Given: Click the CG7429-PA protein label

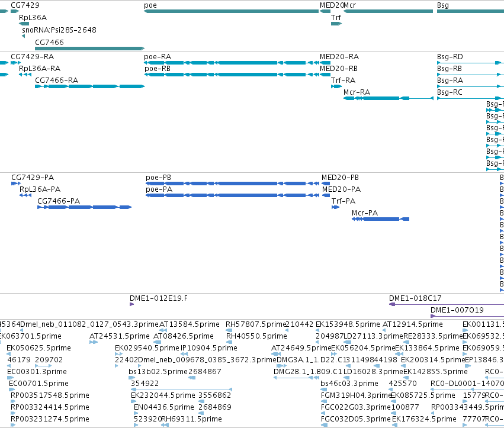Looking at the screenshot, I should (33, 178).
